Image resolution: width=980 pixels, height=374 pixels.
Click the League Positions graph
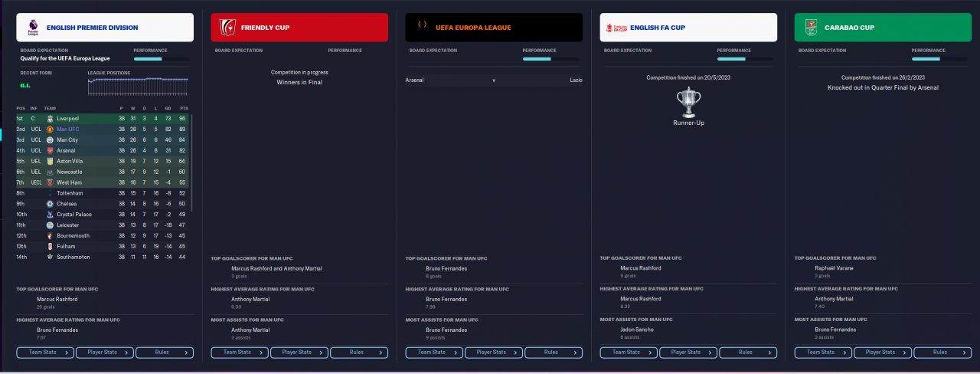[139, 86]
